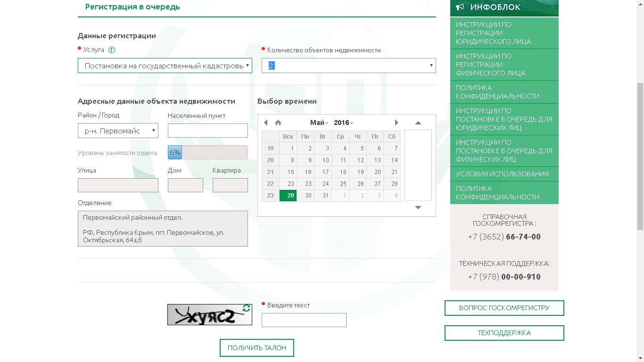
Task: Go to next month in calendar
Action: click(396, 123)
